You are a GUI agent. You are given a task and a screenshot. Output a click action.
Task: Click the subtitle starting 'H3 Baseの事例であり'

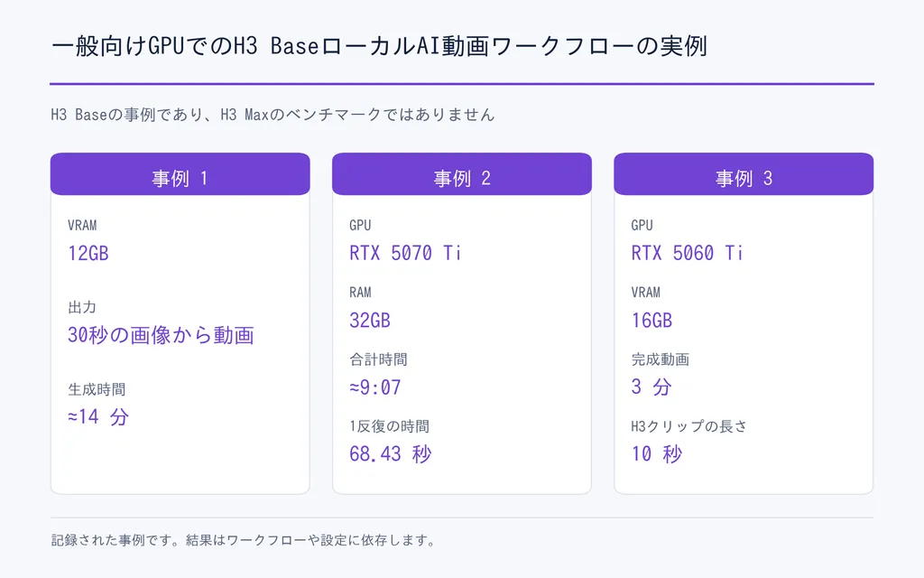pyautogui.click(x=273, y=115)
